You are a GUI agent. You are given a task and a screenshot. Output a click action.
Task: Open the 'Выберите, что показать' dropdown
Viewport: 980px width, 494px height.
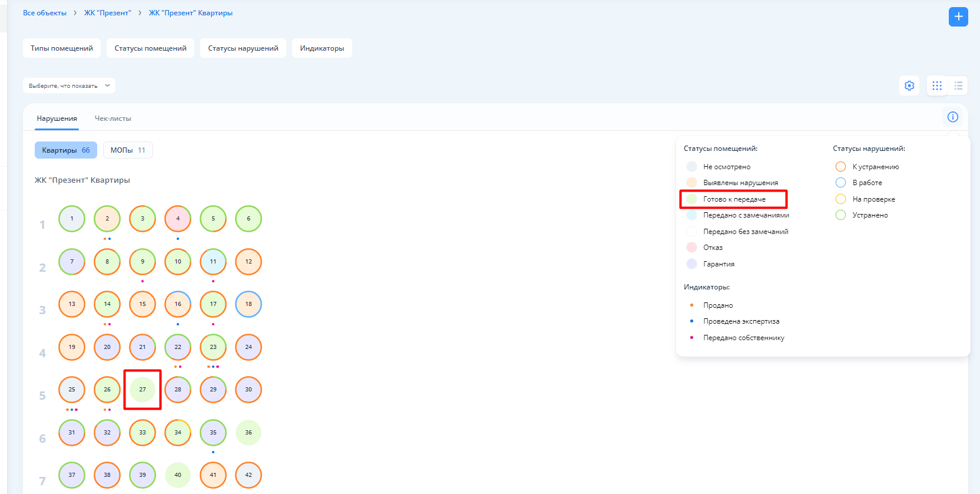69,85
